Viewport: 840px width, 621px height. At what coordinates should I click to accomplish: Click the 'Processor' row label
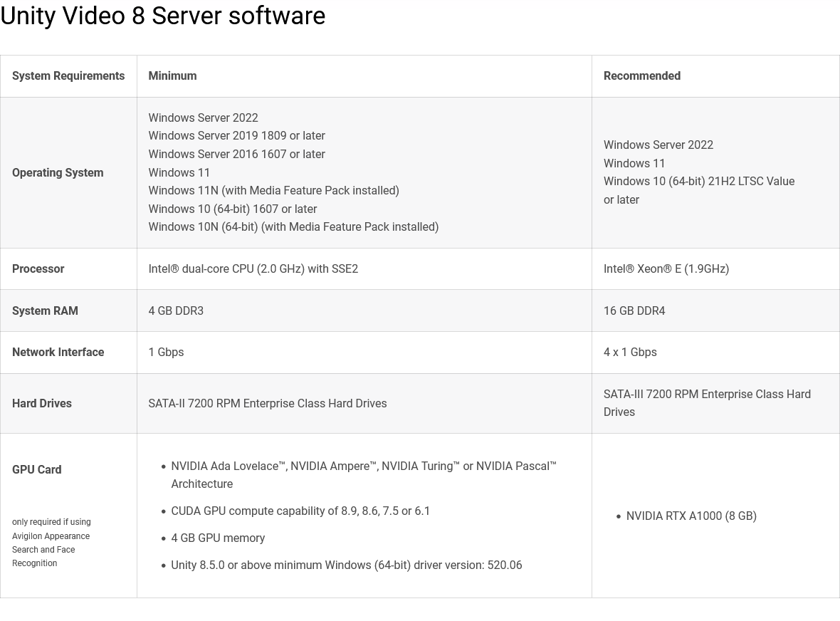38,269
